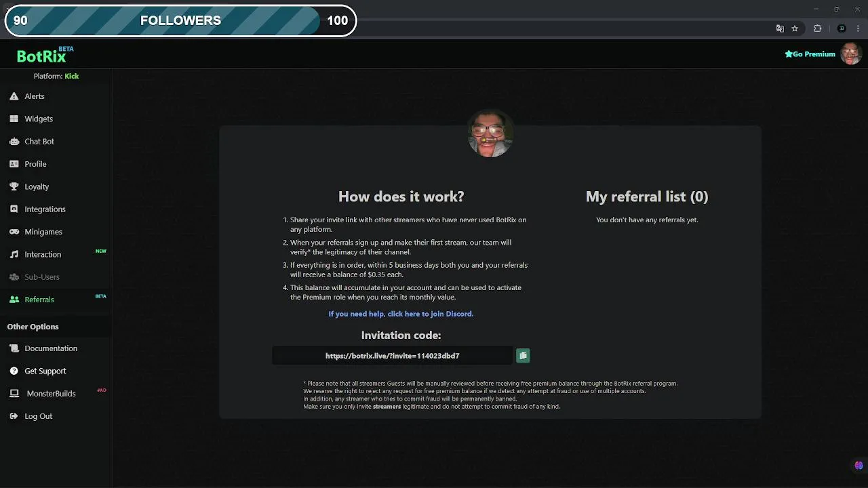Click the invitation link field
This screenshot has width=868, height=488.
[x=392, y=356]
